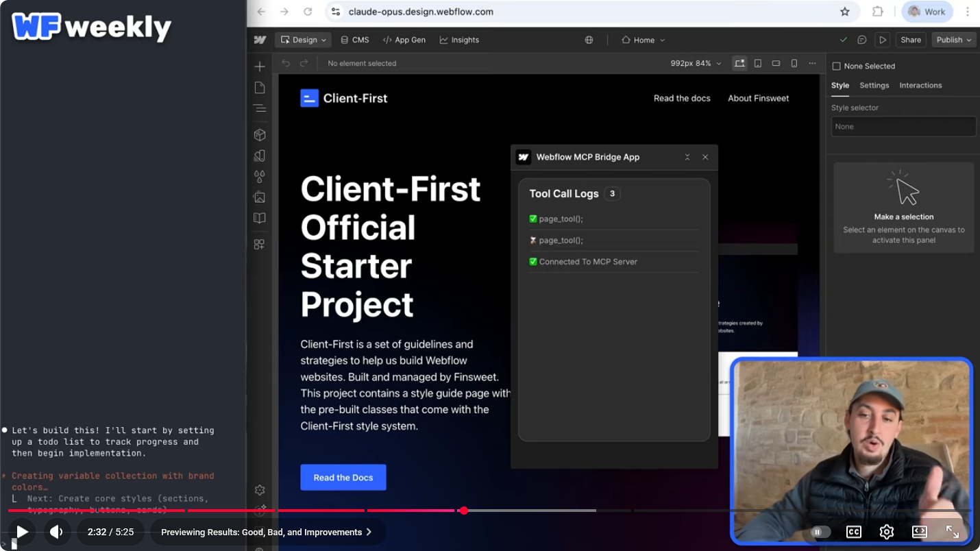Select the base desktop breakpoint icon
This screenshot has height=551, width=980.
pos(739,63)
